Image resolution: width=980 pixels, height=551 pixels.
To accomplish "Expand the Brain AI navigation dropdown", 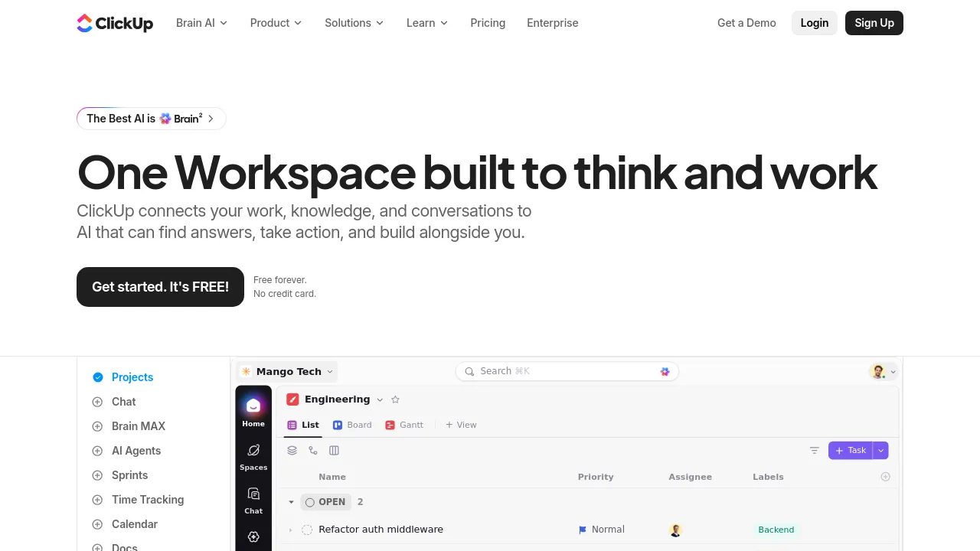I will point(201,23).
